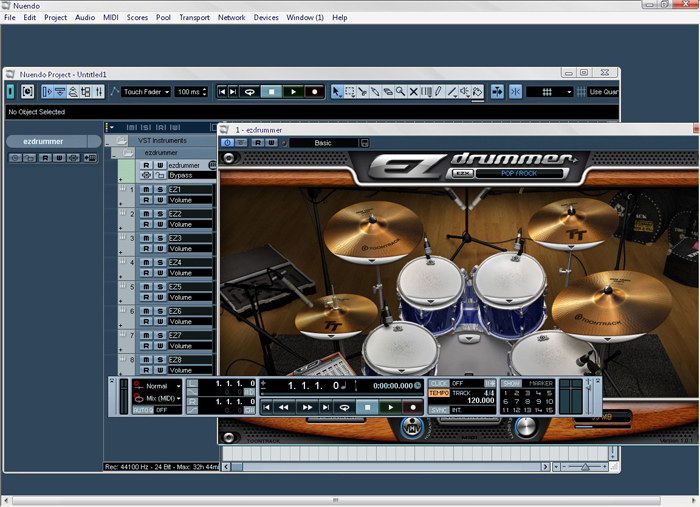Click the preset management icon beside Basic
The image size is (700, 507).
tap(365, 143)
